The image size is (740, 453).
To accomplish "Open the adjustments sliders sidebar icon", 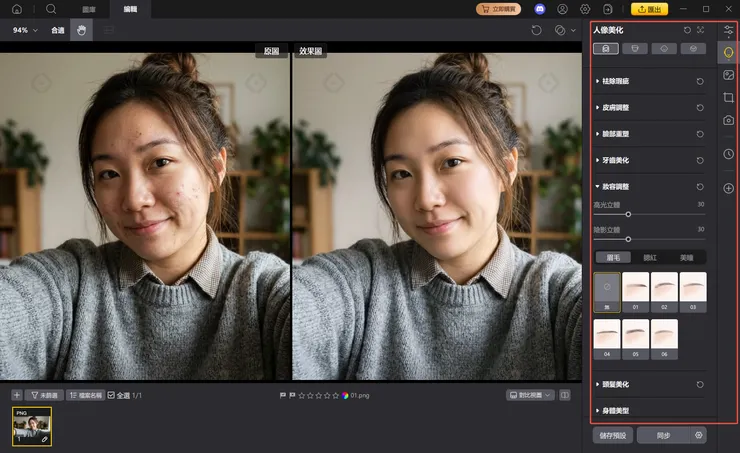I will [x=729, y=31].
